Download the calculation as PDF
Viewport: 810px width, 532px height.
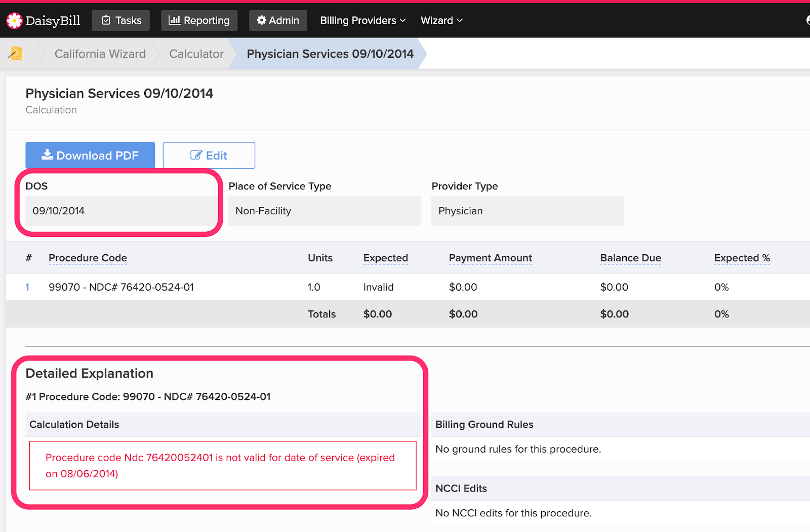(x=90, y=155)
